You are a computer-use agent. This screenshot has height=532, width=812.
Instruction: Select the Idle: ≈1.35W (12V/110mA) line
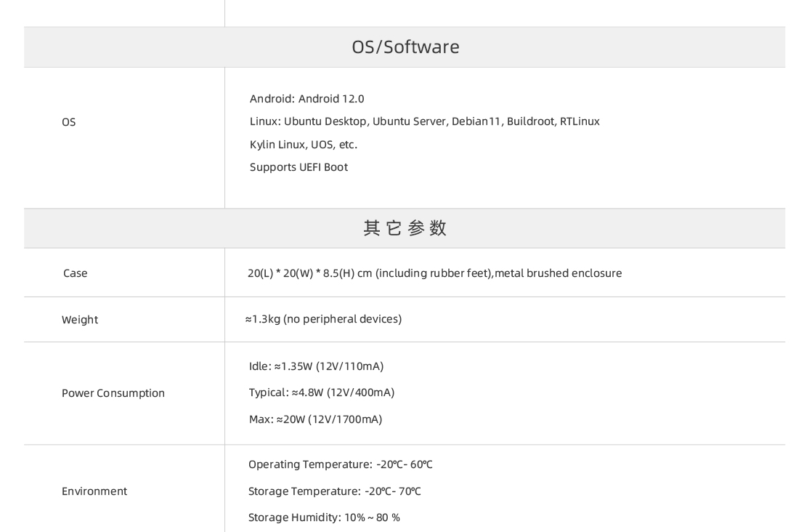[317, 366]
